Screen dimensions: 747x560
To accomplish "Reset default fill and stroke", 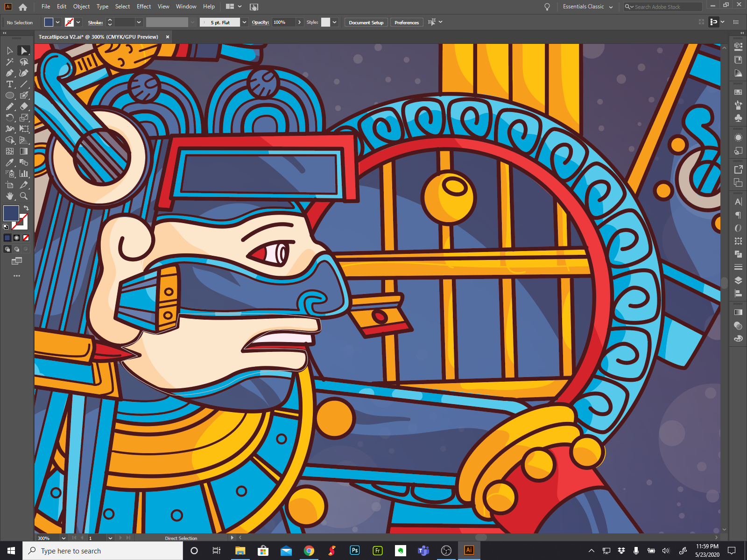I will tap(6, 227).
